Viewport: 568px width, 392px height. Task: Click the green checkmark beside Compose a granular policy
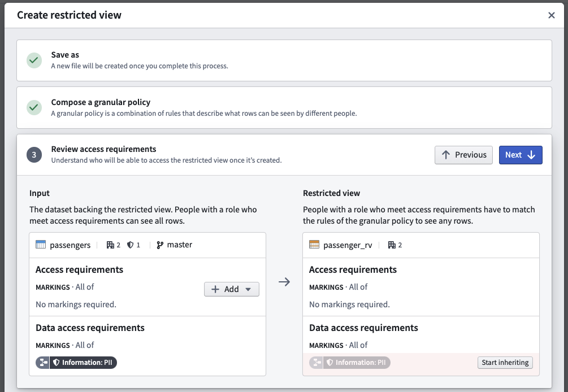pyautogui.click(x=34, y=107)
